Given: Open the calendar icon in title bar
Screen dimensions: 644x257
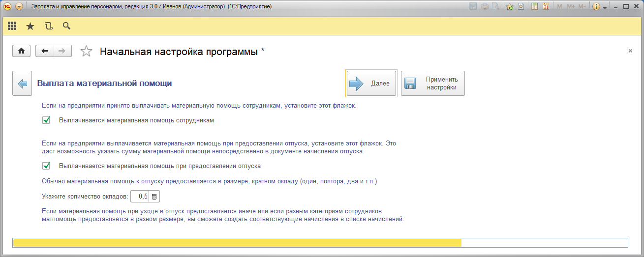Looking at the screenshot, I should 546,7.
